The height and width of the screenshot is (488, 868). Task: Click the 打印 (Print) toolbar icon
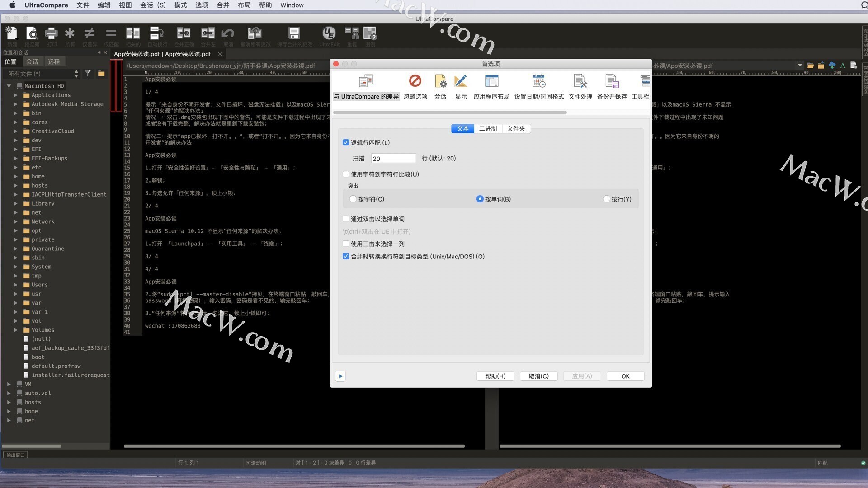(x=52, y=33)
